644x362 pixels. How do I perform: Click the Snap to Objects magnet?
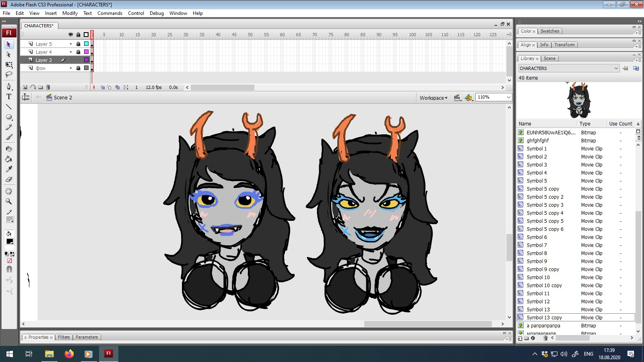tap(9, 269)
